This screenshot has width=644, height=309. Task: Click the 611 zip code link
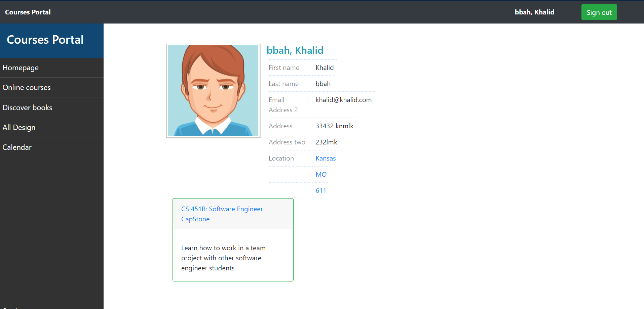(x=320, y=190)
